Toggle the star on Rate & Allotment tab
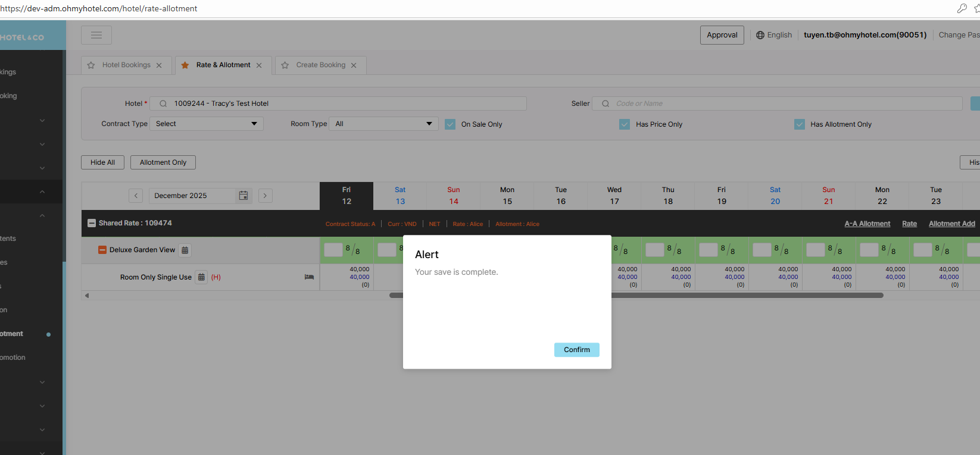This screenshot has width=980, height=455. pyautogui.click(x=185, y=65)
